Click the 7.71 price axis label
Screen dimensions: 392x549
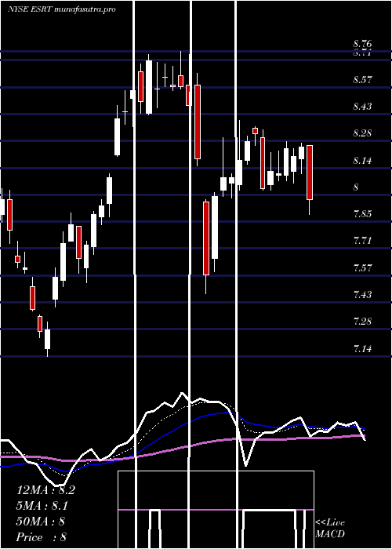tap(362, 241)
